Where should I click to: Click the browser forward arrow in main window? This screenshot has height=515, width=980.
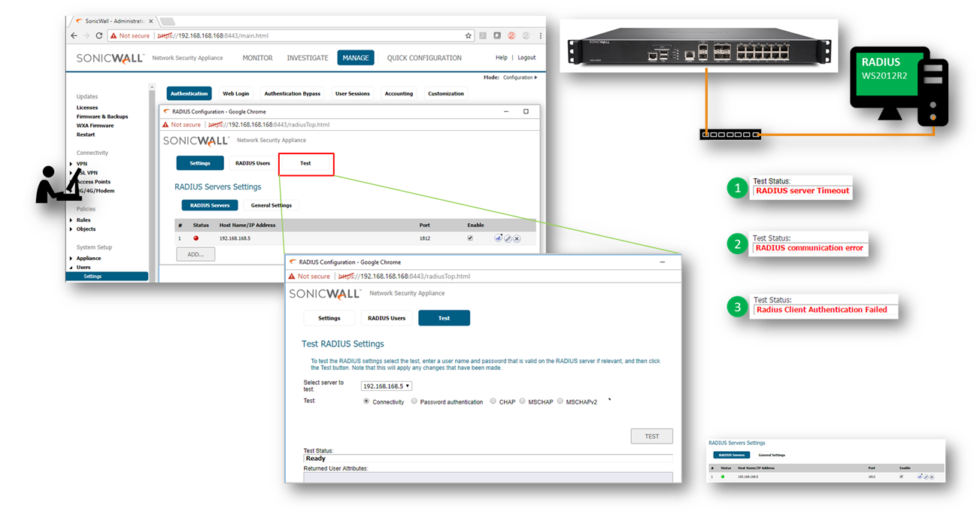[86, 35]
